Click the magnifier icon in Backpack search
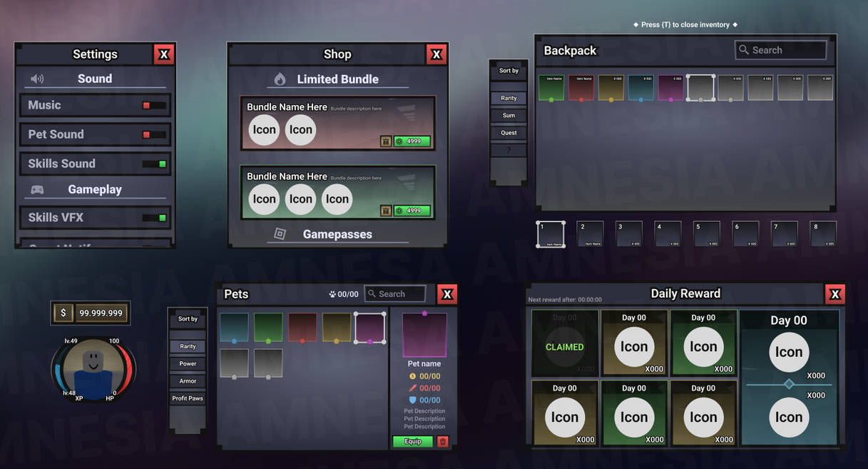Viewport: 868px width, 469px height. (x=744, y=50)
